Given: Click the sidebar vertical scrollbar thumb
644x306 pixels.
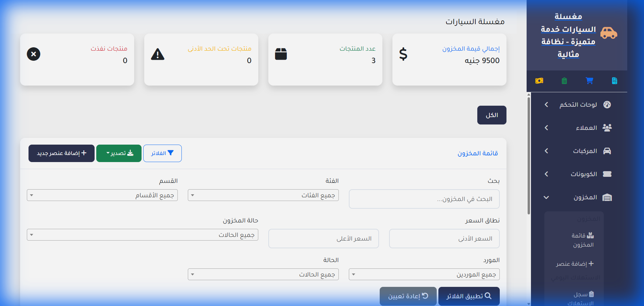Looking at the screenshot, I should [x=529, y=156].
